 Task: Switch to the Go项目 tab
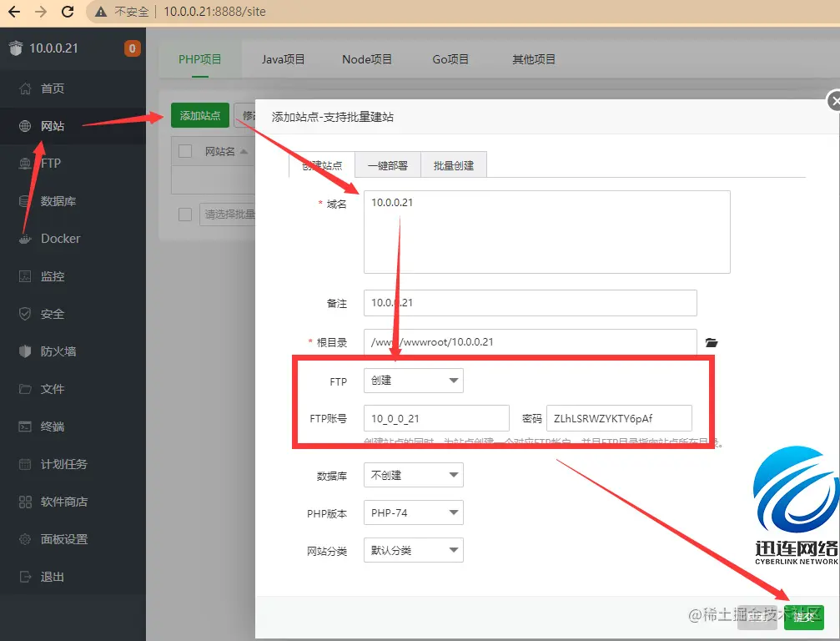[x=450, y=59]
